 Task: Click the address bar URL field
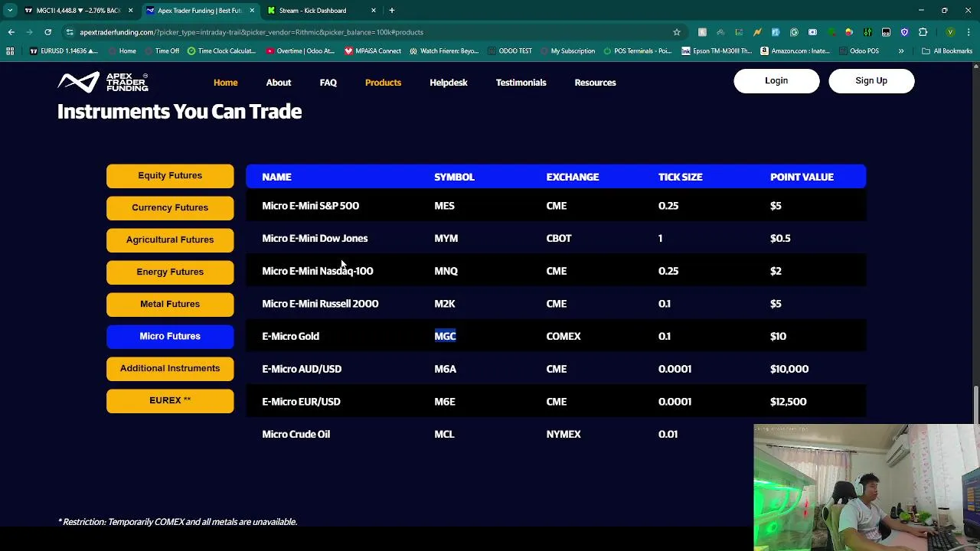click(367, 32)
